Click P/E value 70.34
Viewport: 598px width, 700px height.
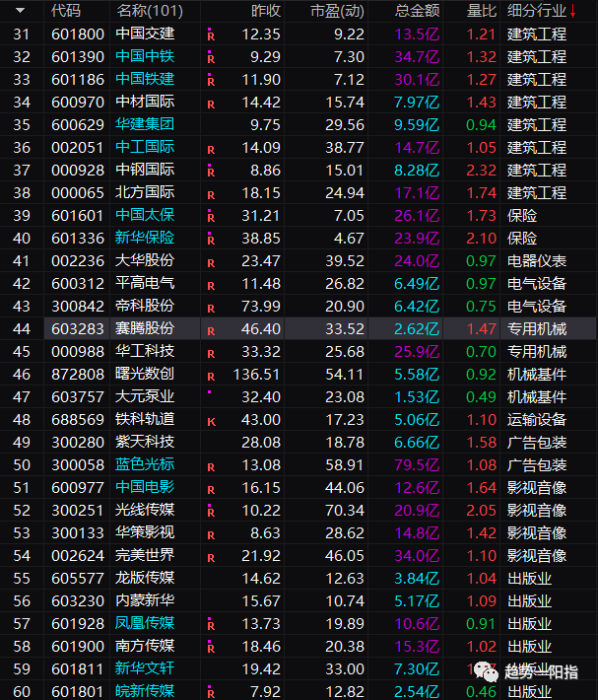click(345, 511)
